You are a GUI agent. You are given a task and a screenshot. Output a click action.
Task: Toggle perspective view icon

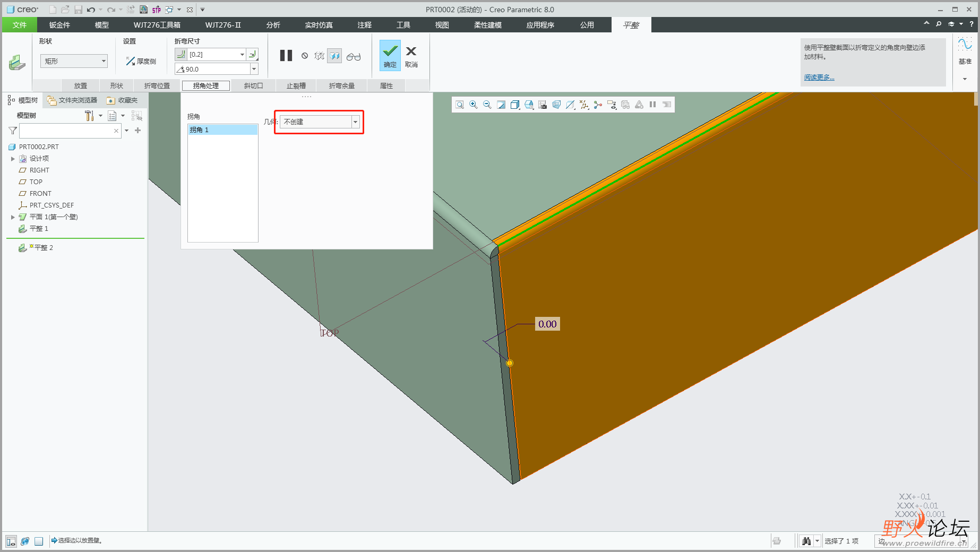[556, 105]
